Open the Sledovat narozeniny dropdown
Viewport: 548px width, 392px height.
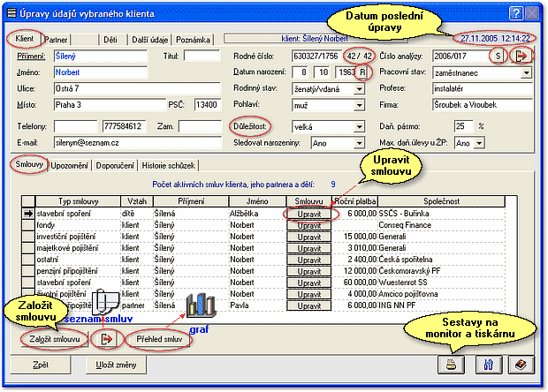click(361, 141)
